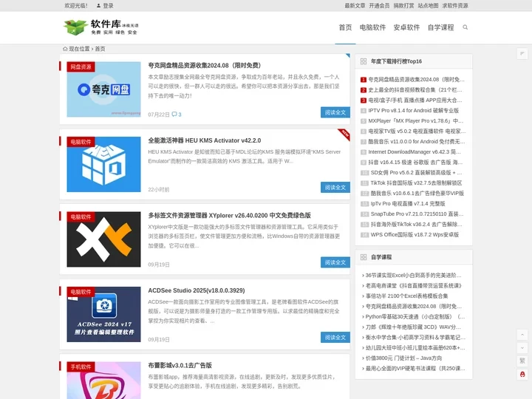Image resolution: width=532 pixels, height=399 pixels.
Task: Click the home icon beside 现在位置
Action: pos(65,49)
